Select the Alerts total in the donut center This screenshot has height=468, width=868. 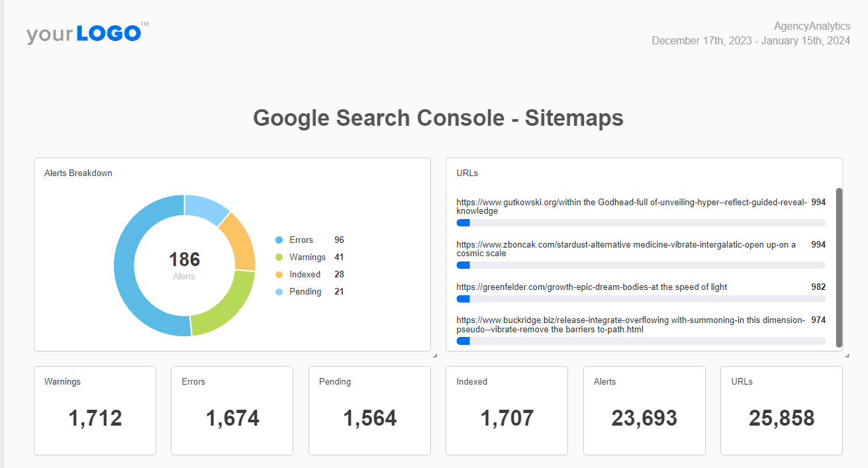pyautogui.click(x=184, y=259)
